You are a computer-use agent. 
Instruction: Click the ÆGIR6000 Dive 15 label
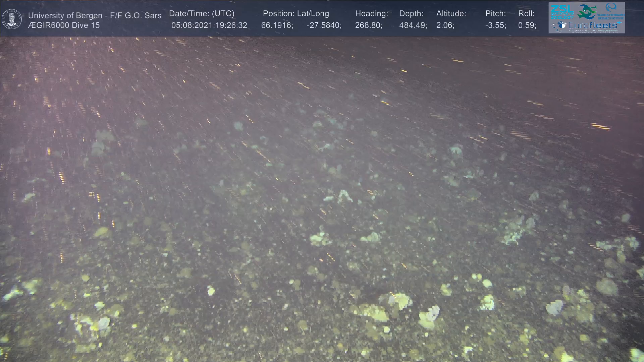click(x=64, y=25)
